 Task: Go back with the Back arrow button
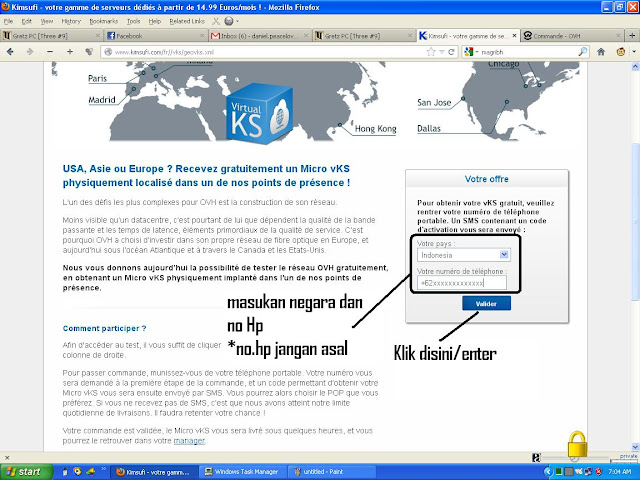point(10,52)
